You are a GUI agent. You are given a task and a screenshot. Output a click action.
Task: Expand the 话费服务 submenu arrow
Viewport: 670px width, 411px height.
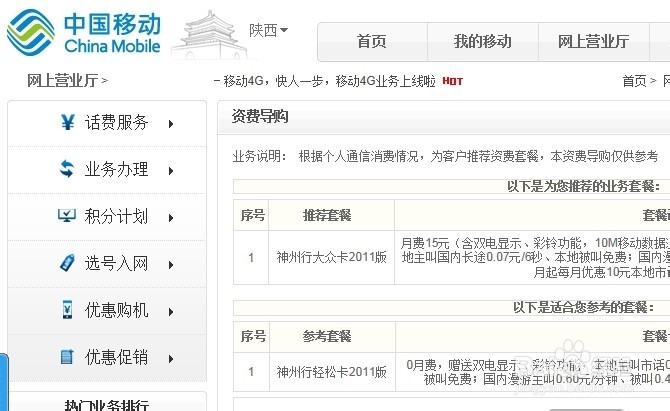[171, 124]
